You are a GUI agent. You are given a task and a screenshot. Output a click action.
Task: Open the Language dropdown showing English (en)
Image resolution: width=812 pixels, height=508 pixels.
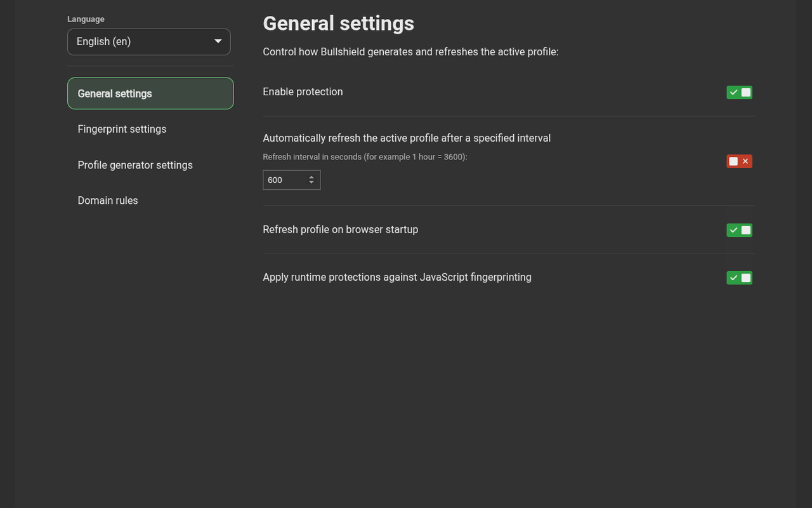click(x=149, y=42)
